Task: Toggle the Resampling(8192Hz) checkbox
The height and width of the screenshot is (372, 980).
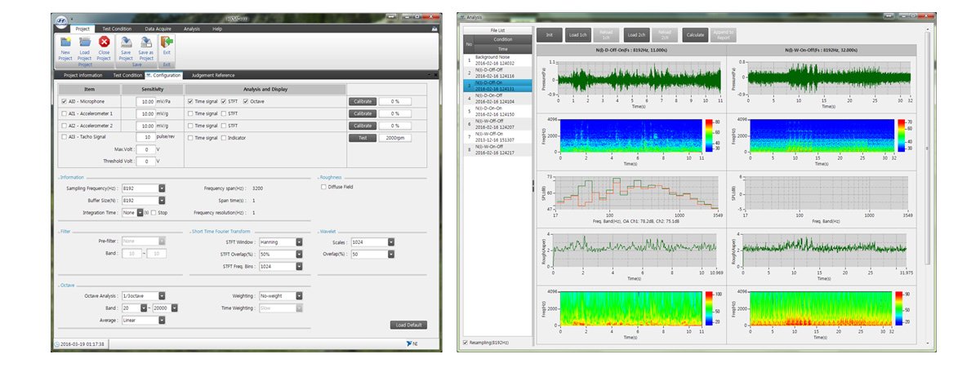Action: coord(465,343)
